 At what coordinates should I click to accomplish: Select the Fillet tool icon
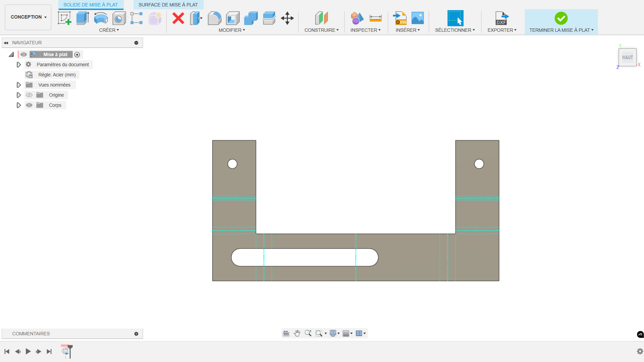pyautogui.click(x=214, y=18)
